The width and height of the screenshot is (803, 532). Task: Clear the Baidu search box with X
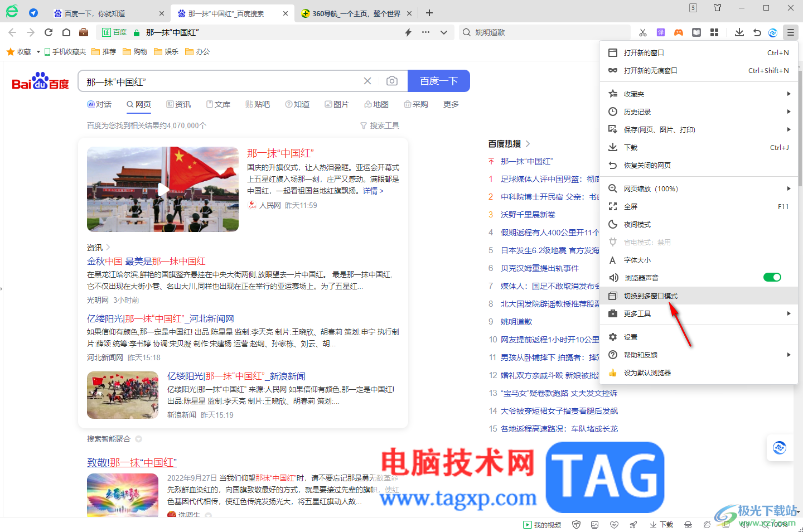click(367, 81)
